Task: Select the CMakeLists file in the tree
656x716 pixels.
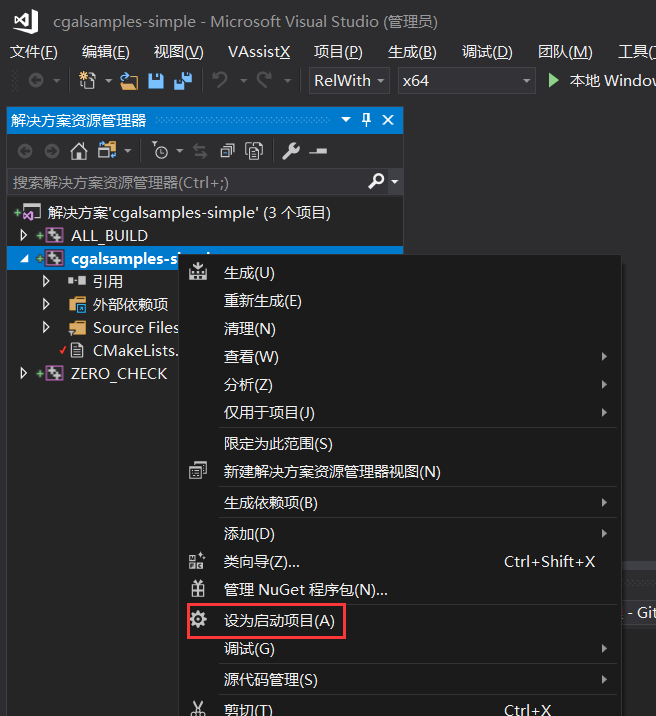Action: pyautogui.click(x=135, y=351)
